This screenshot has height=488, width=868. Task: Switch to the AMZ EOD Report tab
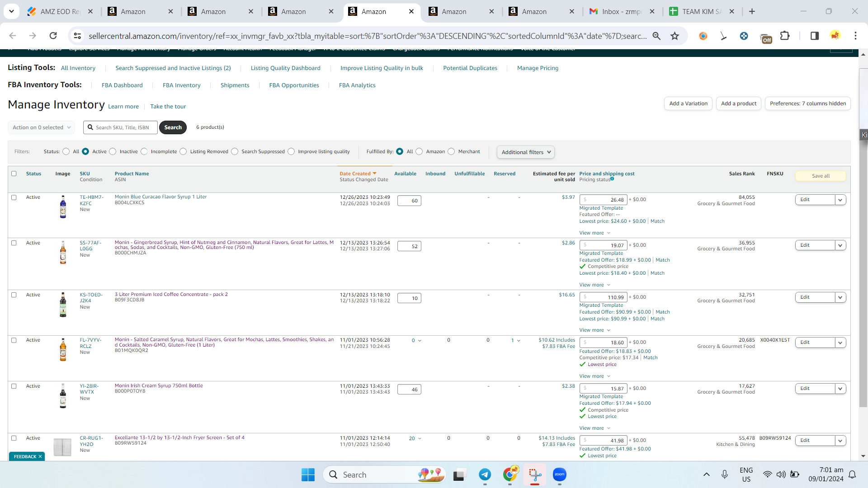click(60, 11)
